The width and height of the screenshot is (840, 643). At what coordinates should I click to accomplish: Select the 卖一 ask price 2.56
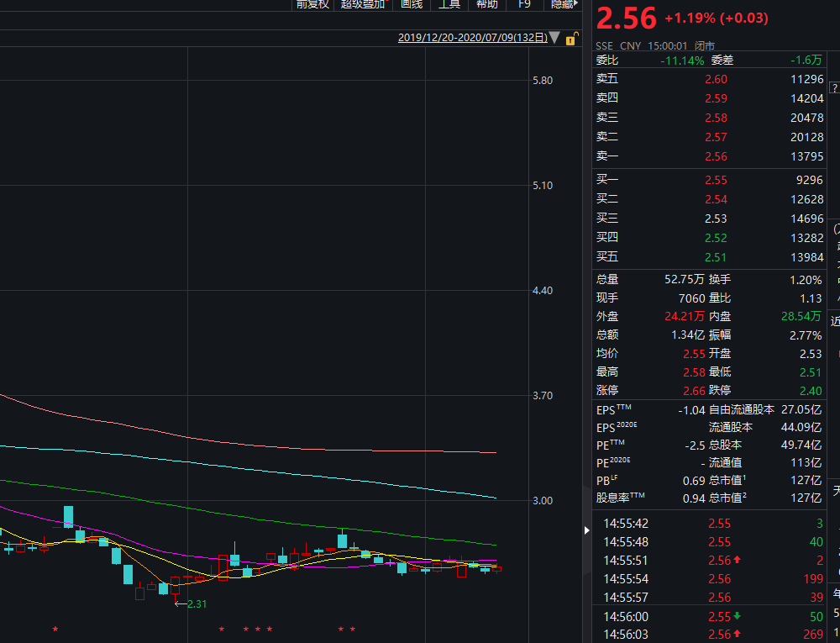[x=716, y=156]
